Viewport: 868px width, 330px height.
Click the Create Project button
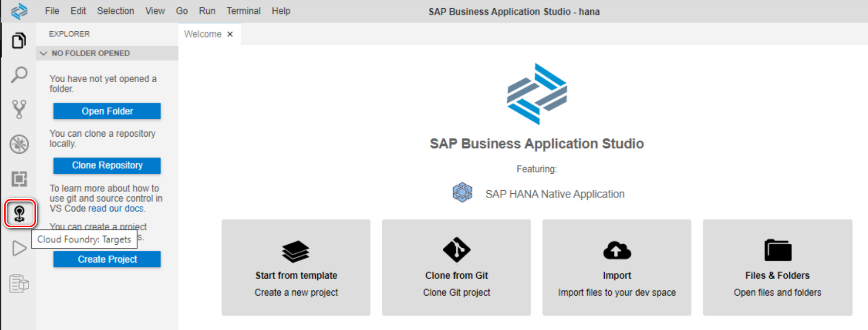[107, 259]
